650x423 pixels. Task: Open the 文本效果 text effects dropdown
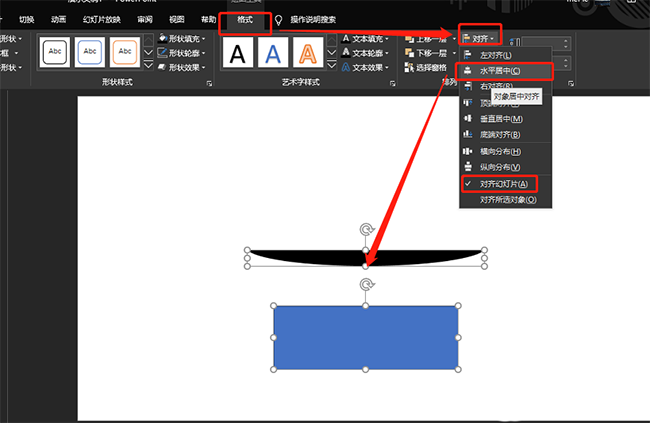click(x=366, y=67)
